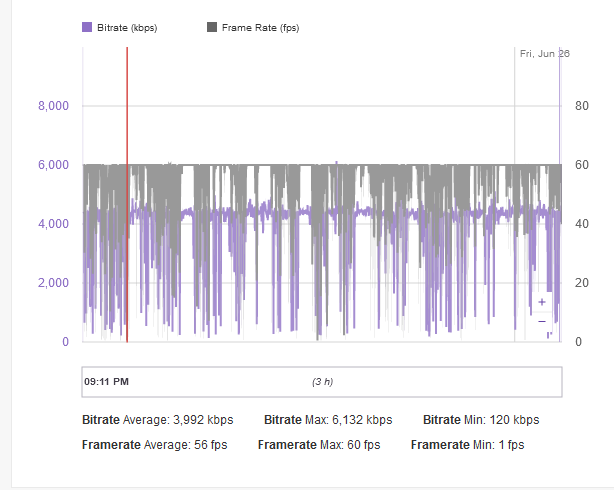Click the gray Frame Rate legend swatch
The width and height of the screenshot is (614, 490).
coord(213,28)
